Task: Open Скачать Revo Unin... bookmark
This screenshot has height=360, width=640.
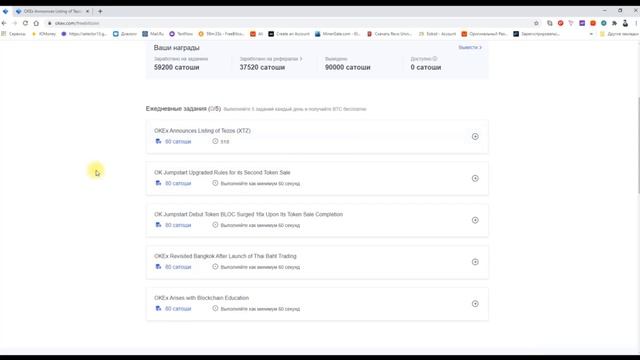Action: (x=389, y=34)
